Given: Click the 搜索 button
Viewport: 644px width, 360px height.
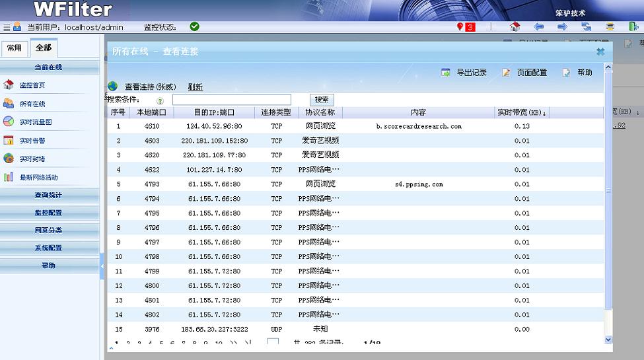Looking at the screenshot, I should pyautogui.click(x=322, y=100).
